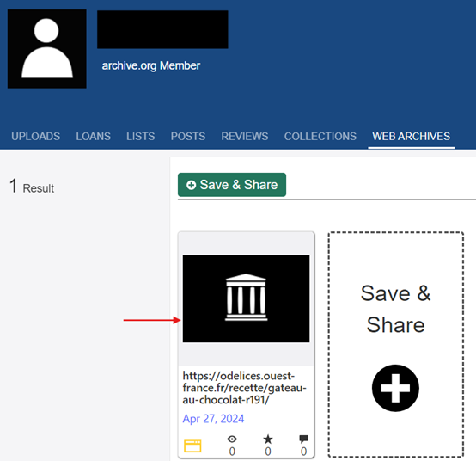Click the yellow web media type icon
This screenshot has height=461, width=476.
coord(192,446)
